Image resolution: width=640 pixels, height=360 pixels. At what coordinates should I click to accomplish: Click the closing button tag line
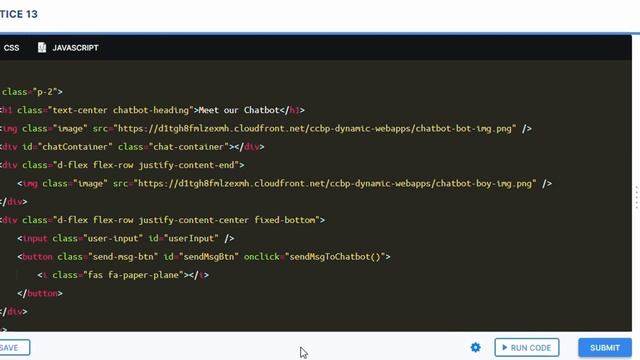point(40,293)
